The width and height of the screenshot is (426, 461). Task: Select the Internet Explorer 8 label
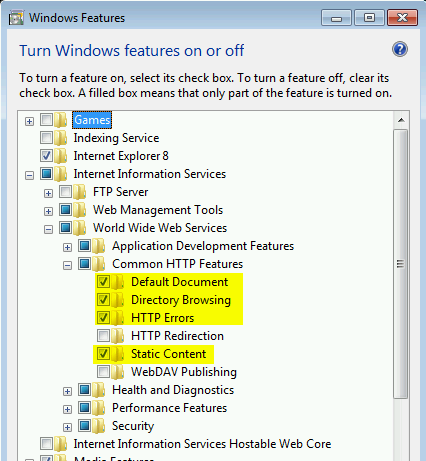pos(121,156)
